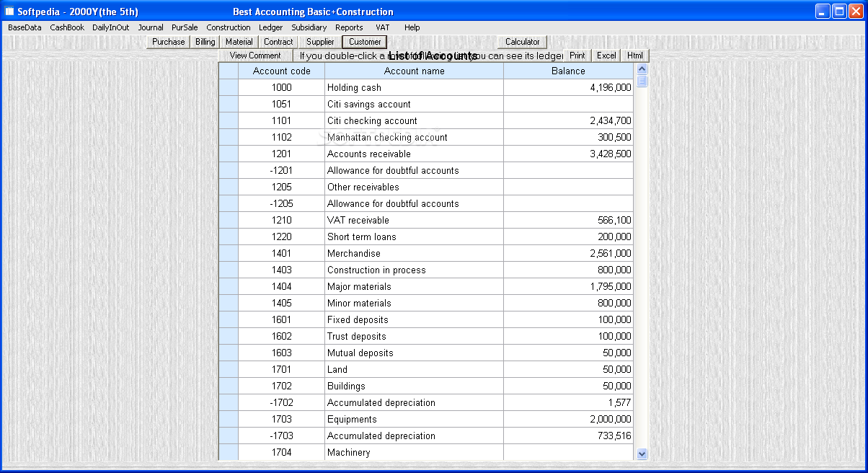Click account code -1702
The height and width of the screenshot is (473, 868).
point(281,403)
